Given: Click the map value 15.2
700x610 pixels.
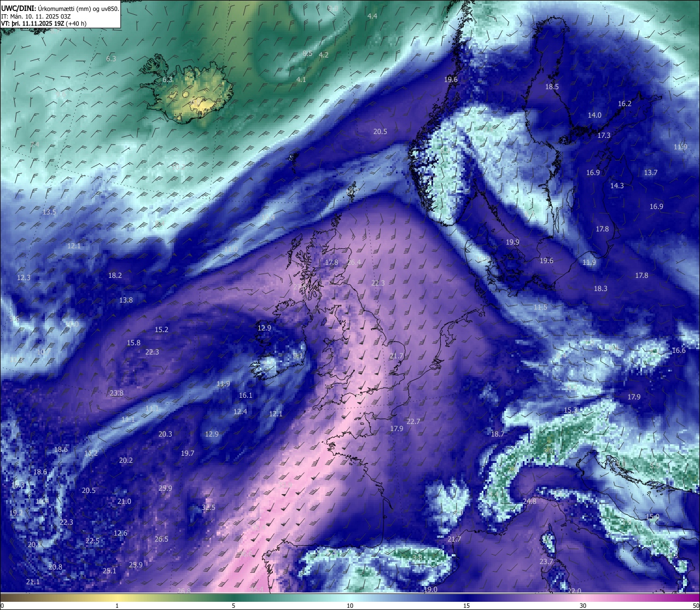Looking at the screenshot, I should click(162, 329).
